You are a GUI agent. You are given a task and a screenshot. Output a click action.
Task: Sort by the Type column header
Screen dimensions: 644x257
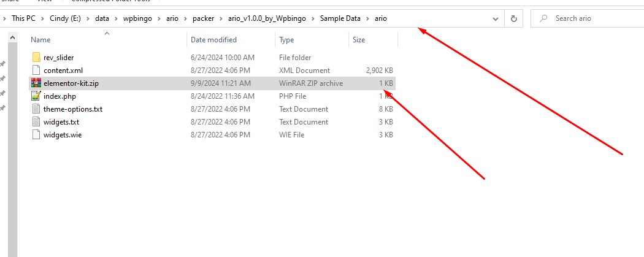tap(286, 40)
